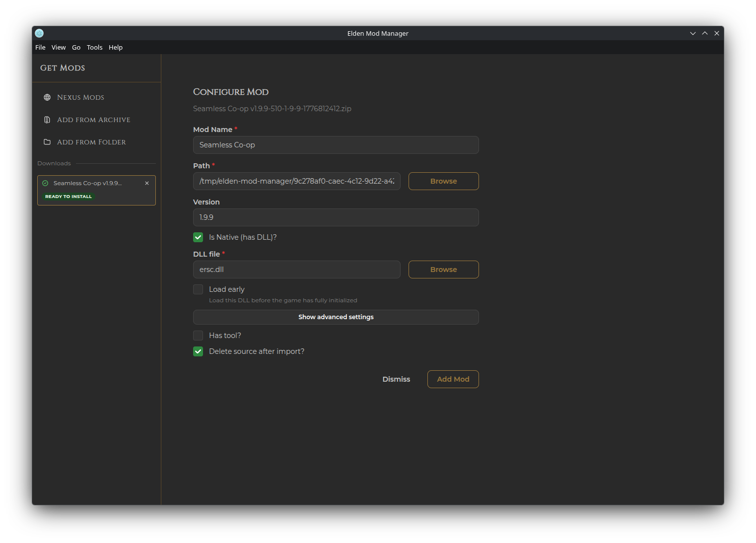The width and height of the screenshot is (756, 543).
Task: Disable Delete source after import checkbox
Action: tap(198, 351)
